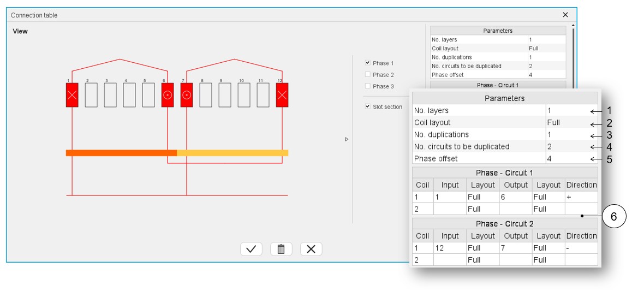The height and width of the screenshot is (291, 644).
Task: Click the light yellow circuit bar
Action: (232, 153)
